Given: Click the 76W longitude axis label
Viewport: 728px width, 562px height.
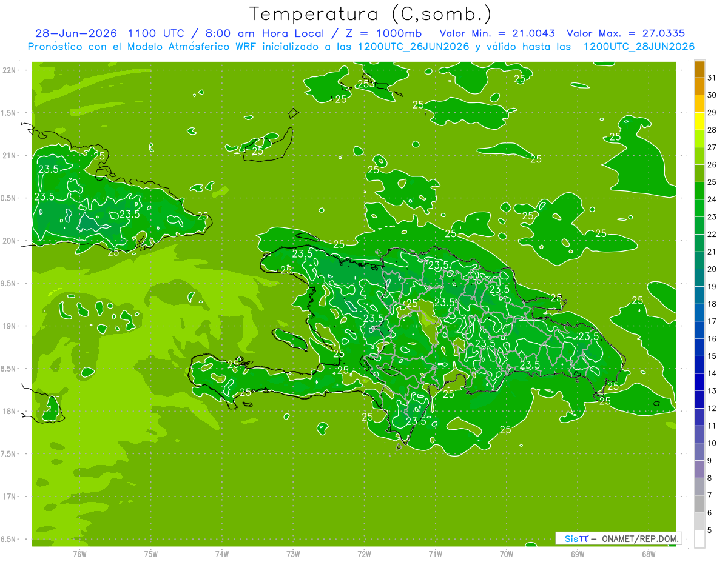Looking at the screenshot, I should (x=79, y=554).
